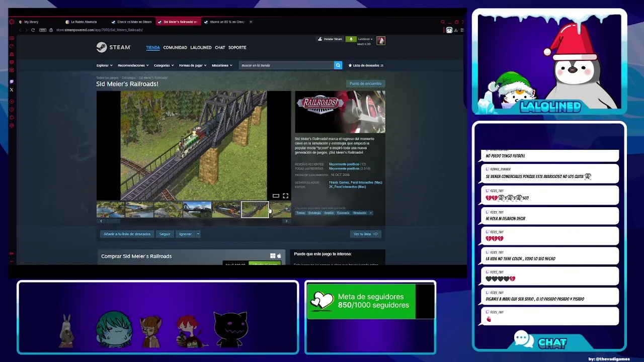The width and height of the screenshot is (644, 362).
Task: Click the plus button after the tags
Action: coord(371,213)
